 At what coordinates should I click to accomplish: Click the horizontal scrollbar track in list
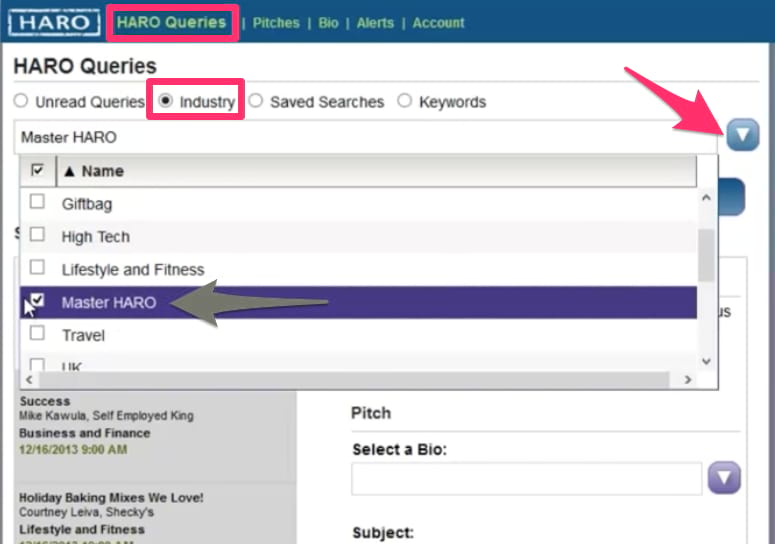pos(354,379)
